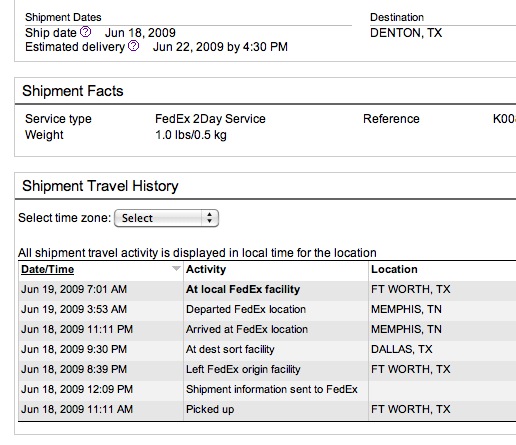This screenshot has width=516, height=445.
Task: Click the Jun 19, 2009 7:01 AM cell
Action: 74,289
